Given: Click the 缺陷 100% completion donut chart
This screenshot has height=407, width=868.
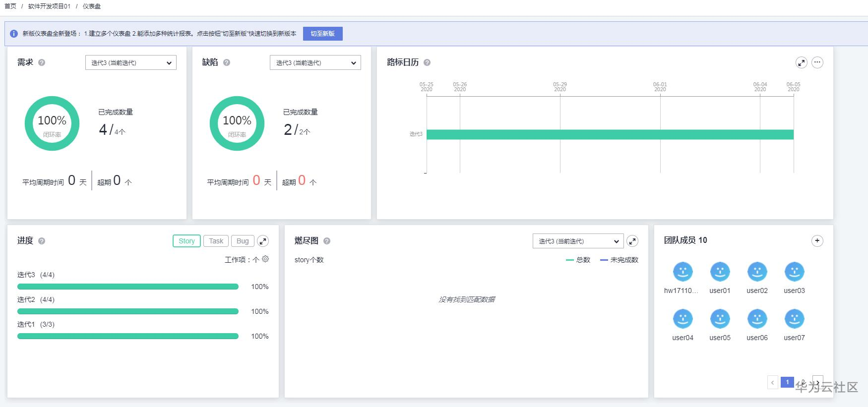Looking at the screenshot, I should click(237, 123).
